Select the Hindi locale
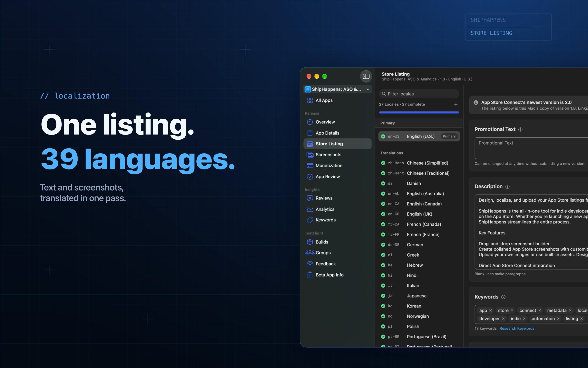 (419, 276)
